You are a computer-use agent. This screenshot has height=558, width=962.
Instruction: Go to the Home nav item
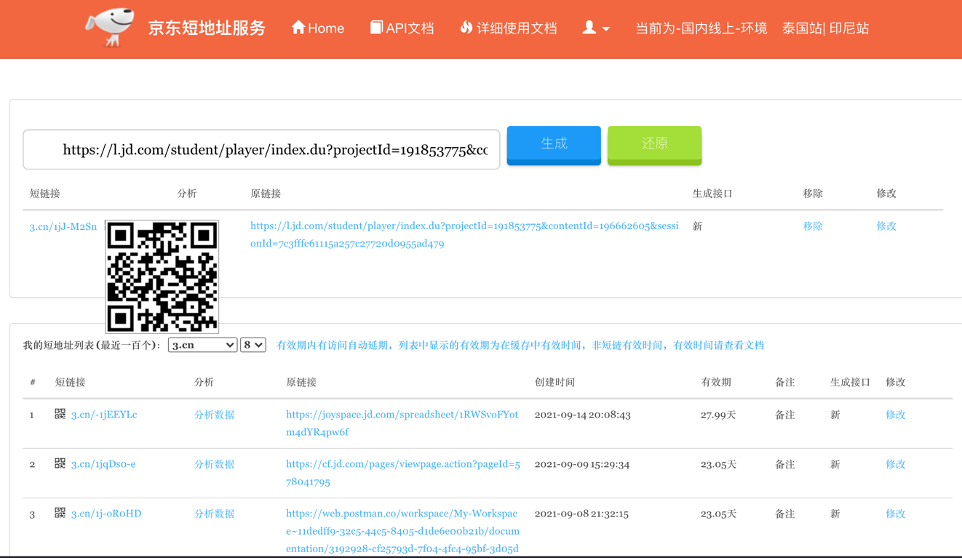[x=318, y=28]
